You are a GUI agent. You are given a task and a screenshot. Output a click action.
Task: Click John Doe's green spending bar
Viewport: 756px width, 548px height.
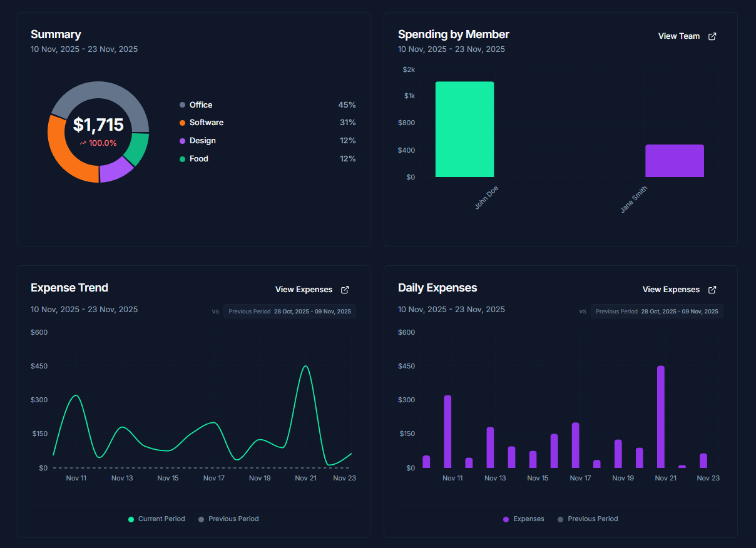[465, 128]
